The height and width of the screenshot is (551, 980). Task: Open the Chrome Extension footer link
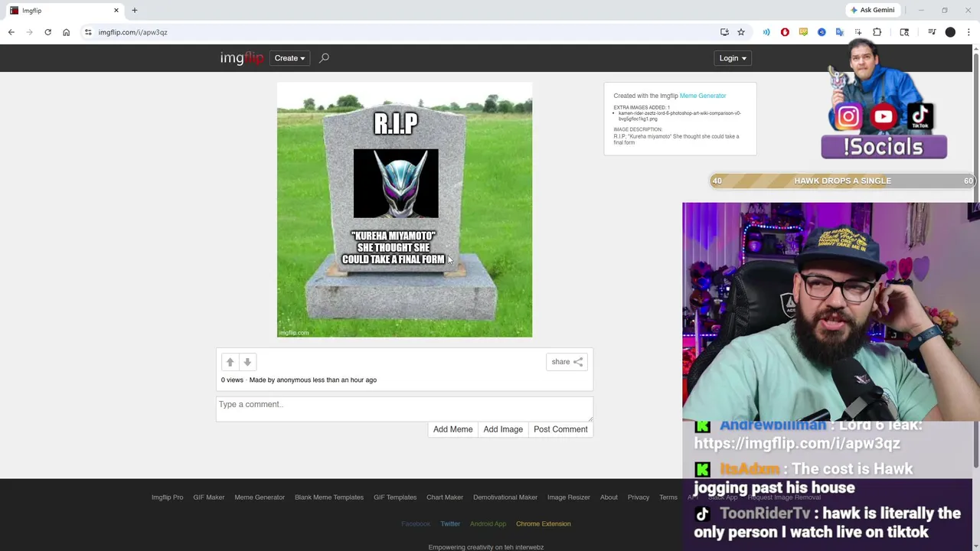[543, 524]
